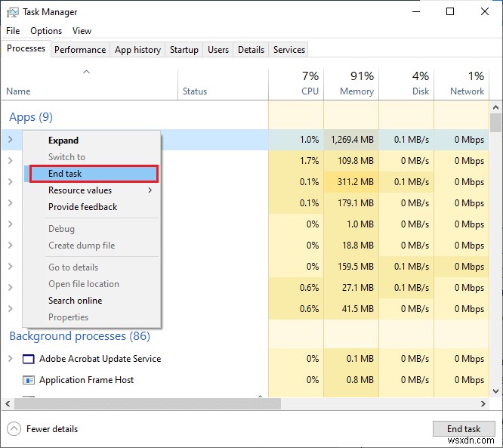Click Search online menu entry
Screen dimensions: 503x448
point(75,301)
